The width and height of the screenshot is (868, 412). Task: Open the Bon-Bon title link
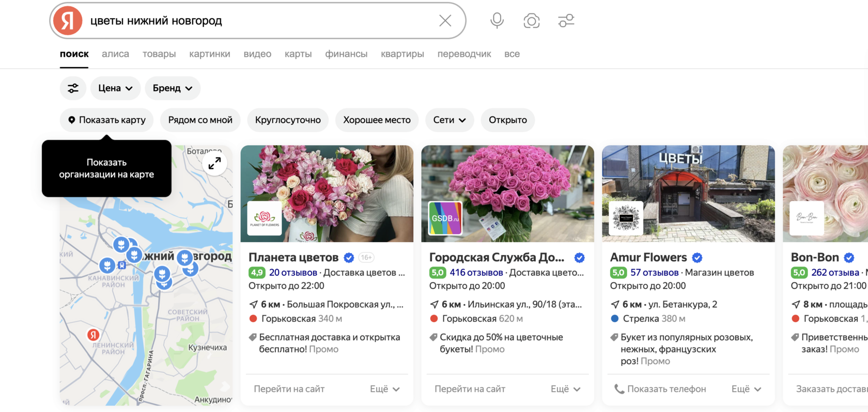point(815,257)
